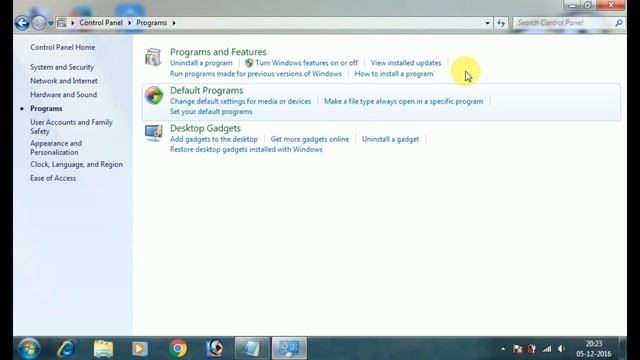The height and width of the screenshot is (360, 640).
Task: Open the Programs and Features icon
Action: point(153,57)
